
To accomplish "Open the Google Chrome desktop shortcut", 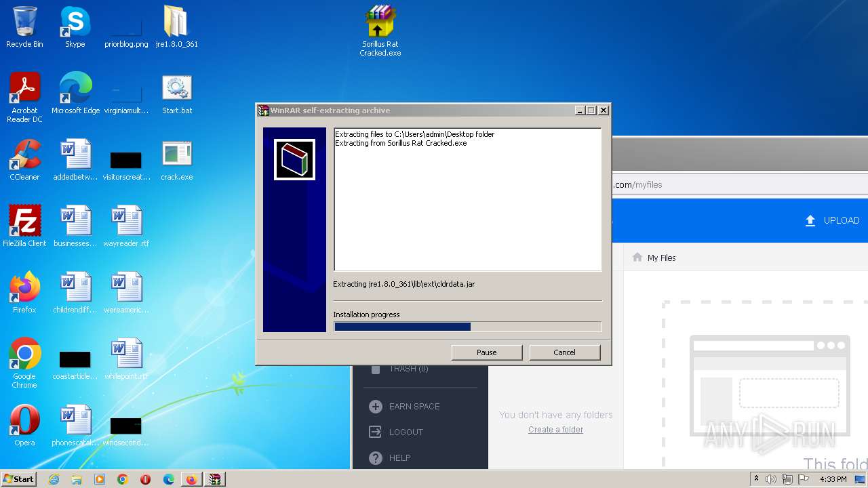I will tap(24, 363).
